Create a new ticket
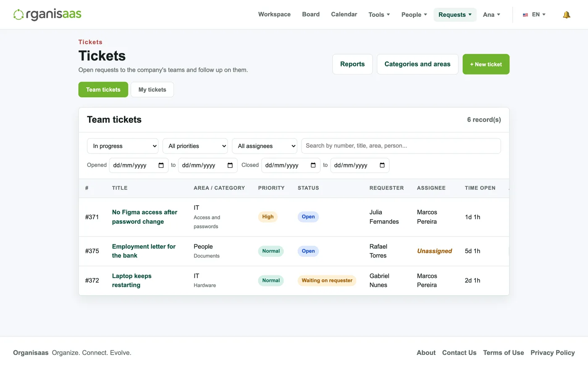 486,64
